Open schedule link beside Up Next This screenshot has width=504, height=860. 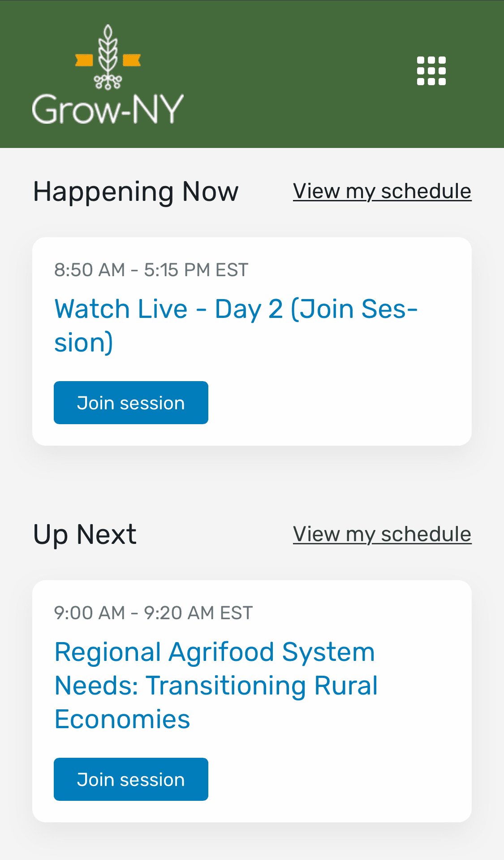pos(382,534)
